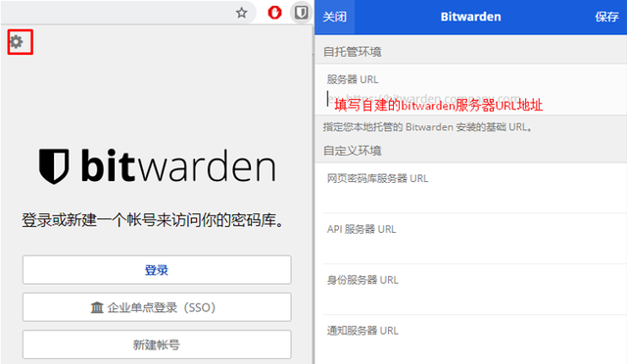Click the red ad-blocker extension icon
This screenshot has height=364, width=627.
pyautogui.click(x=274, y=13)
